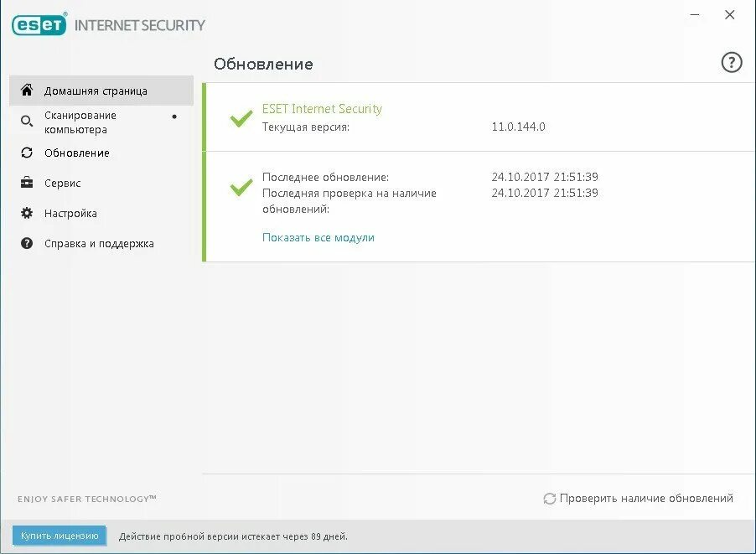Open Справка и поддержка
This screenshot has height=554, width=756.
coord(101,244)
